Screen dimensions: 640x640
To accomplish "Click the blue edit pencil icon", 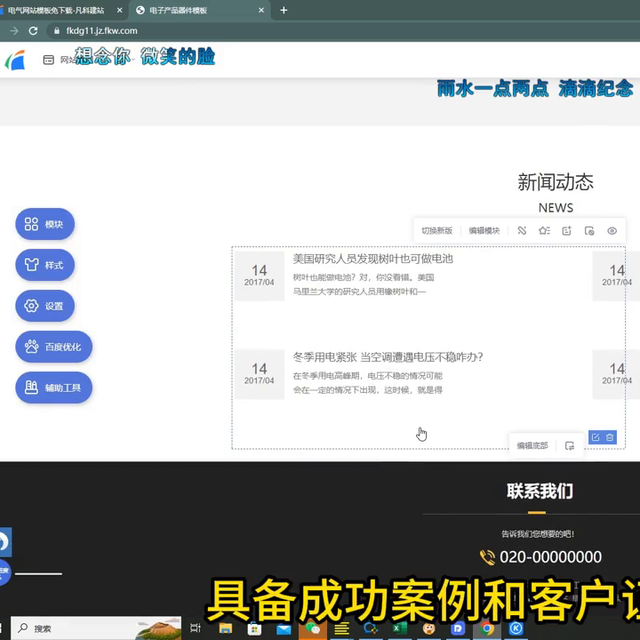I will click(x=596, y=437).
